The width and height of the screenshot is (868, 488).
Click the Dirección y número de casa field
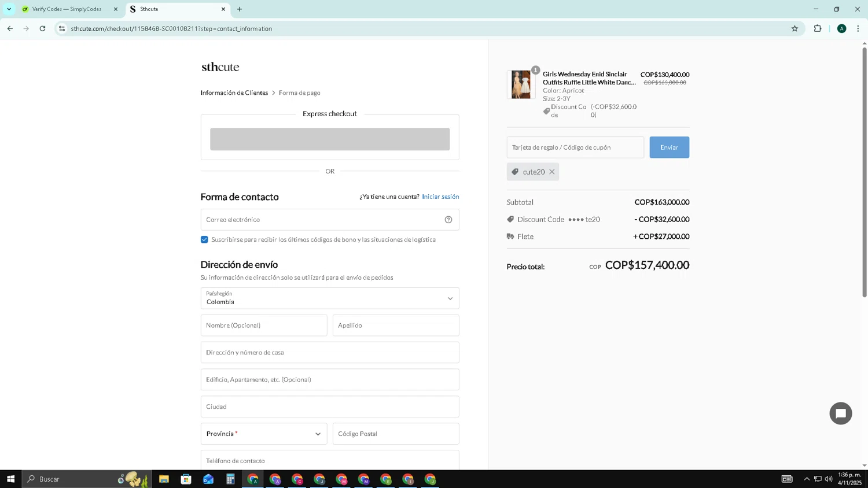coord(330,353)
